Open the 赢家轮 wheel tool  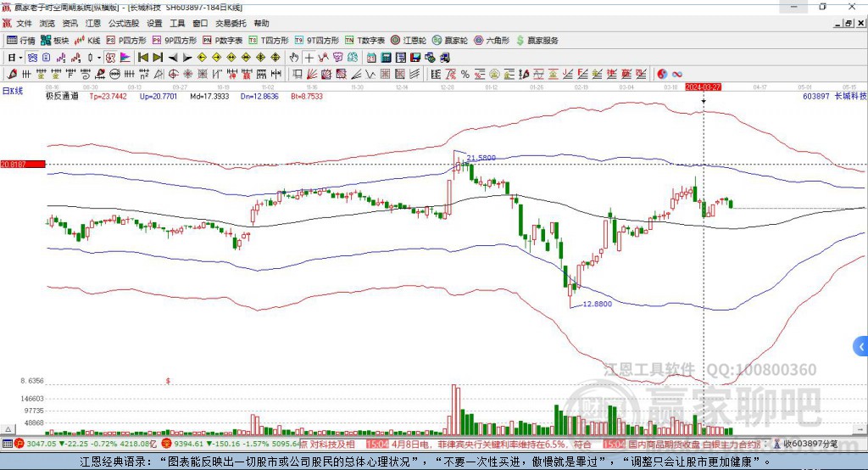(450, 41)
